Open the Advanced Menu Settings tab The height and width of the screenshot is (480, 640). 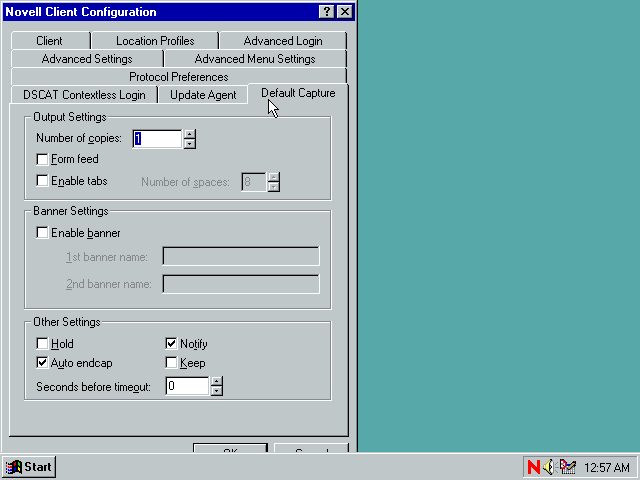tap(255, 59)
